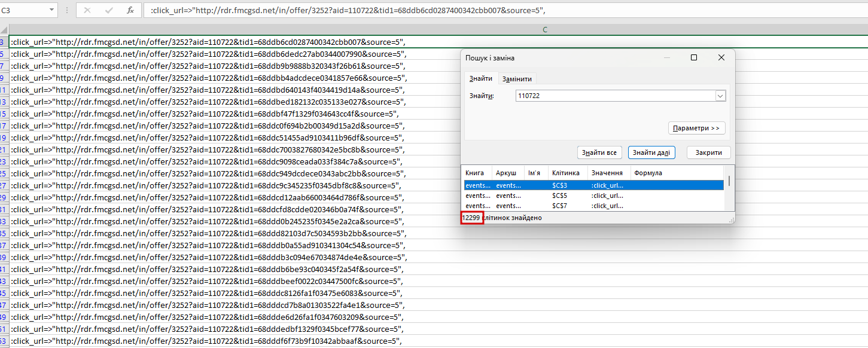Click Знайти все button

599,152
